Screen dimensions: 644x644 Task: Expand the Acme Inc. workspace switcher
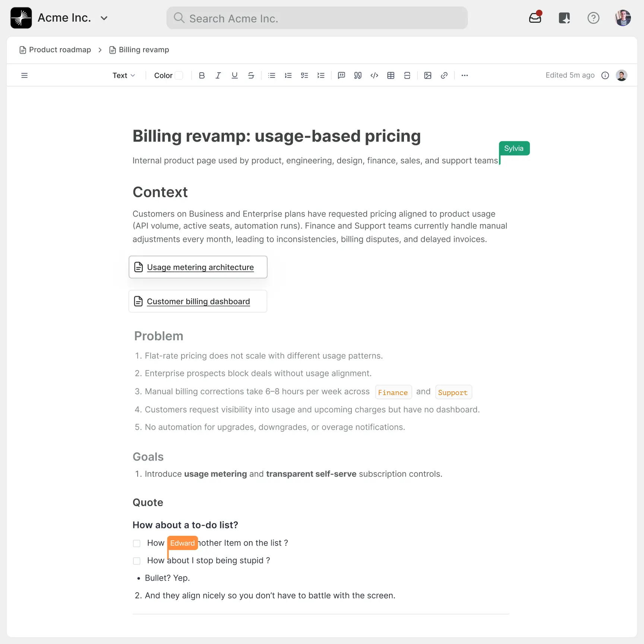pyautogui.click(x=104, y=18)
